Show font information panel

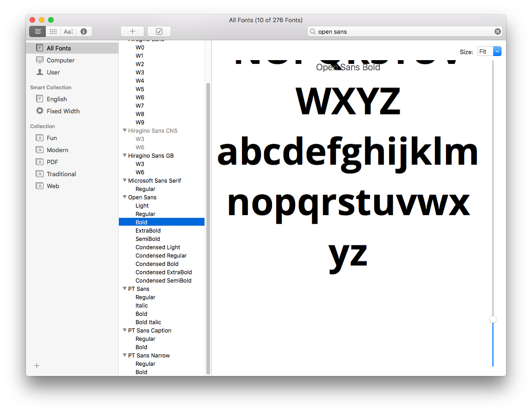click(x=84, y=31)
